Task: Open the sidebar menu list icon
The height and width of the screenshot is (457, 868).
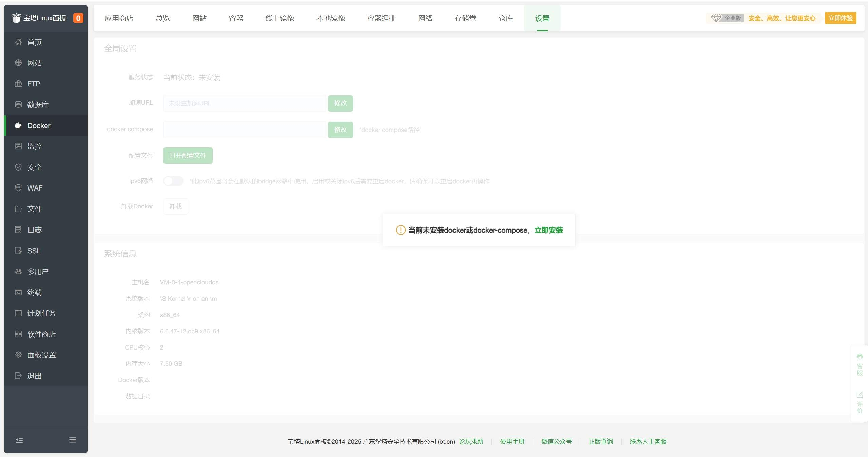Action: coord(72,440)
